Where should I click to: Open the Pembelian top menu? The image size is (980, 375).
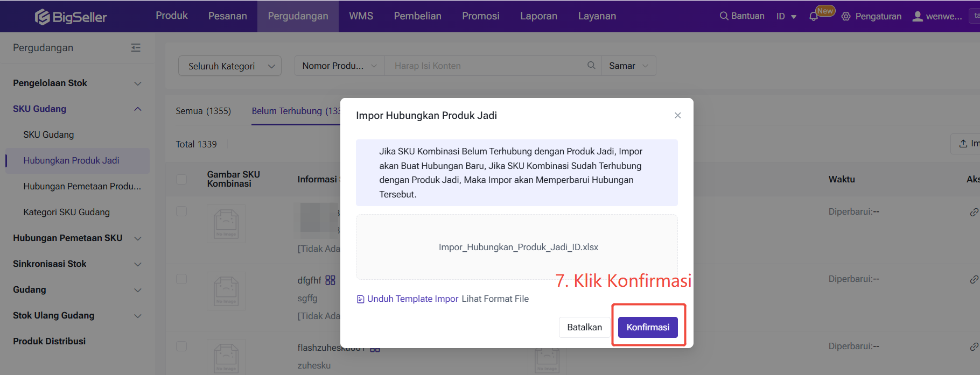[417, 16]
